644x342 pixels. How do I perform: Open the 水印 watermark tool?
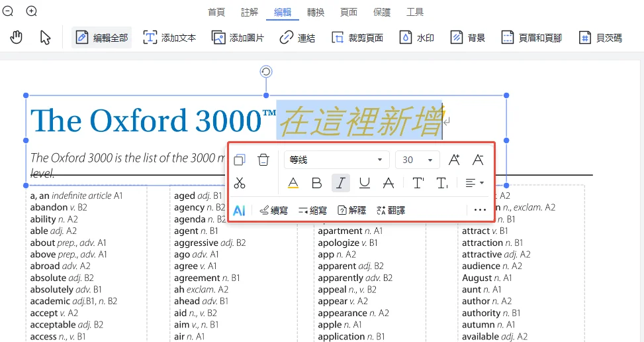417,38
